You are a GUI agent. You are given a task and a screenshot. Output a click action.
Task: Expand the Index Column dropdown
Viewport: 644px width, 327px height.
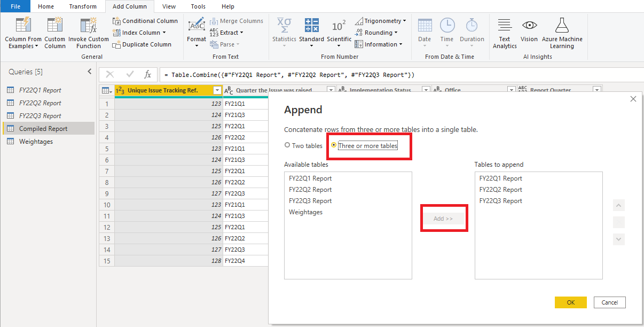click(x=164, y=33)
